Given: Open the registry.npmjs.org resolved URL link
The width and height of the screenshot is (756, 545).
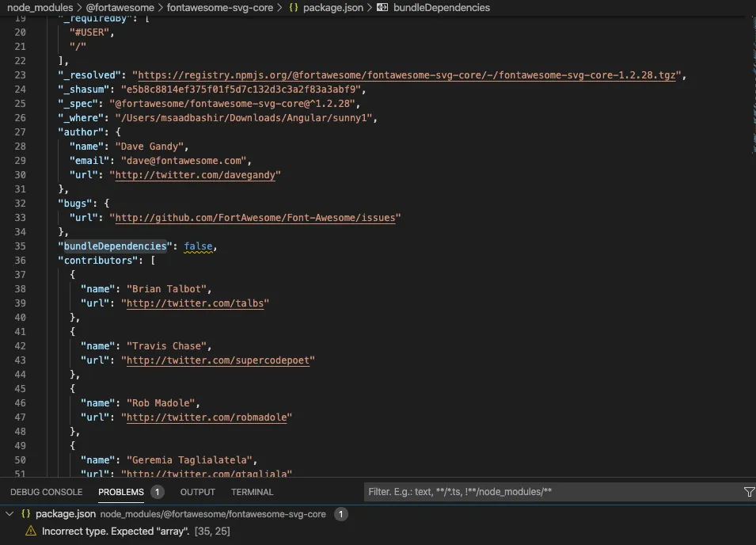Looking at the screenshot, I should pyautogui.click(x=407, y=75).
